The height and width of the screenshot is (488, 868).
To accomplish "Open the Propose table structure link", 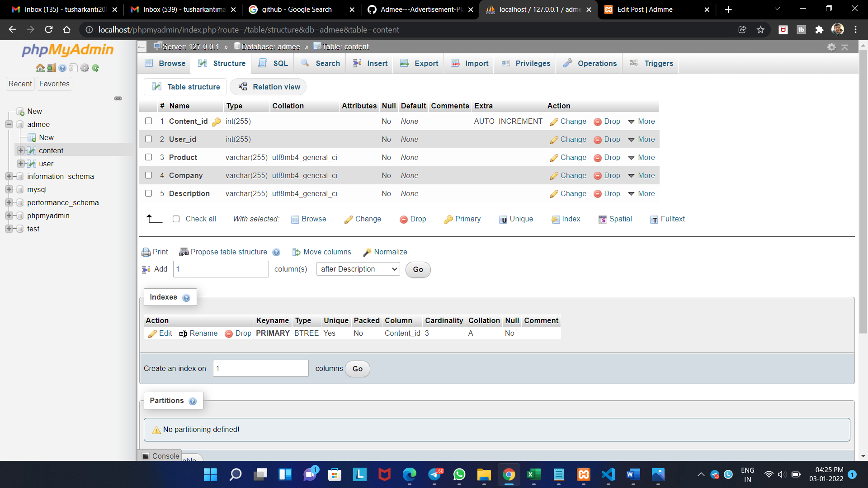I will click(228, 252).
